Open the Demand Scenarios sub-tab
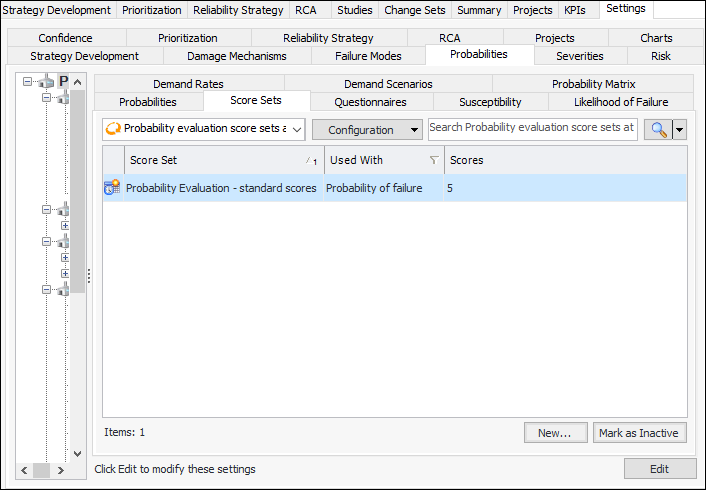 tap(388, 84)
